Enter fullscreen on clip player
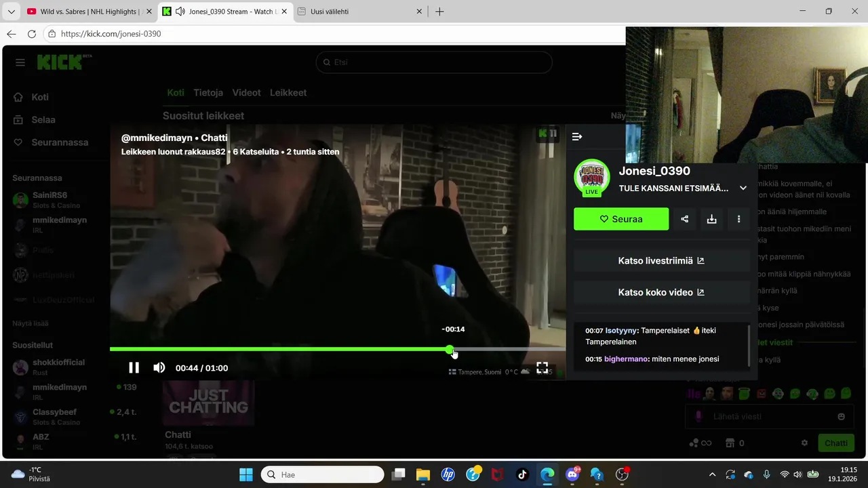Screen dimensions: 868x488 pyautogui.click(x=542, y=367)
